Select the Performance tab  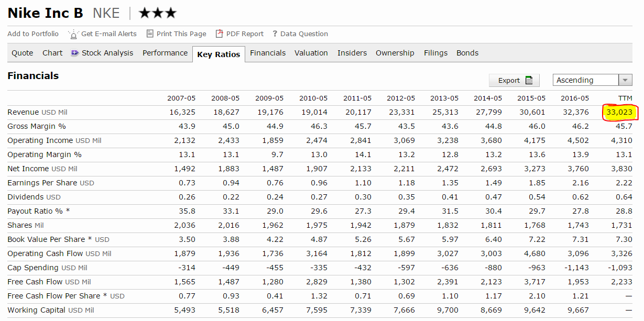pyautogui.click(x=165, y=53)
